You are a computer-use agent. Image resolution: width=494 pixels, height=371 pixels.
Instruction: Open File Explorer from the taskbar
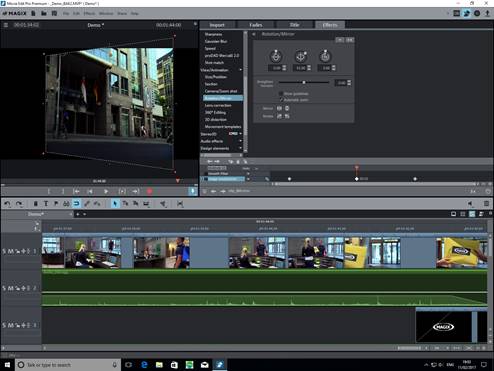pos(159,365)
